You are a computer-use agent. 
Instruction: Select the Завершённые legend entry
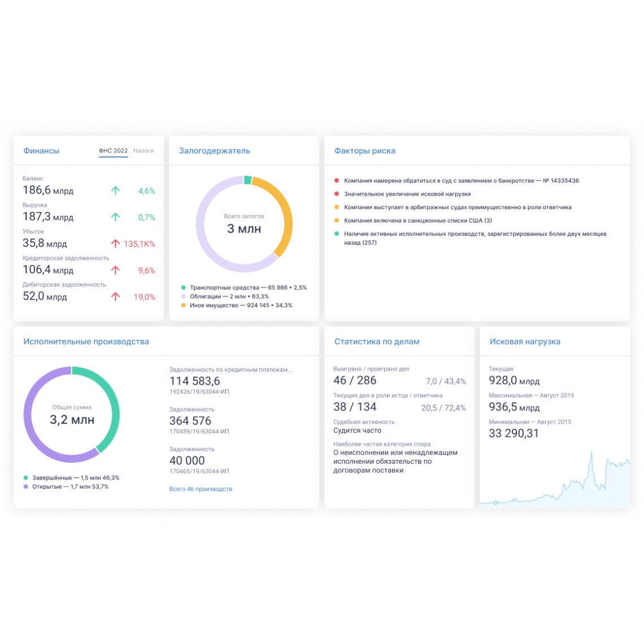pyautogui.click(x=76, y=478)
